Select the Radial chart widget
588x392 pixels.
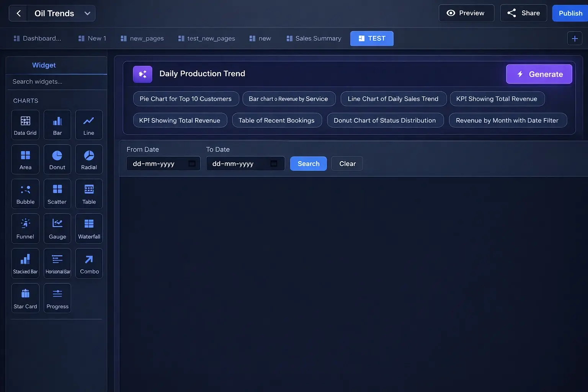click(x=89, y=159)
